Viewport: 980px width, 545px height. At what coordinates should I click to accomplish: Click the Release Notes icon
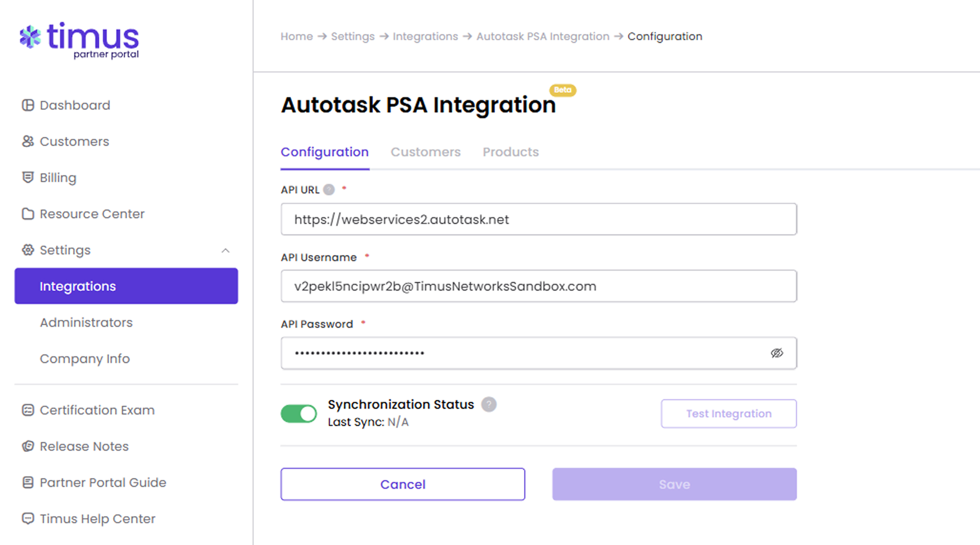tap(28, 446)
